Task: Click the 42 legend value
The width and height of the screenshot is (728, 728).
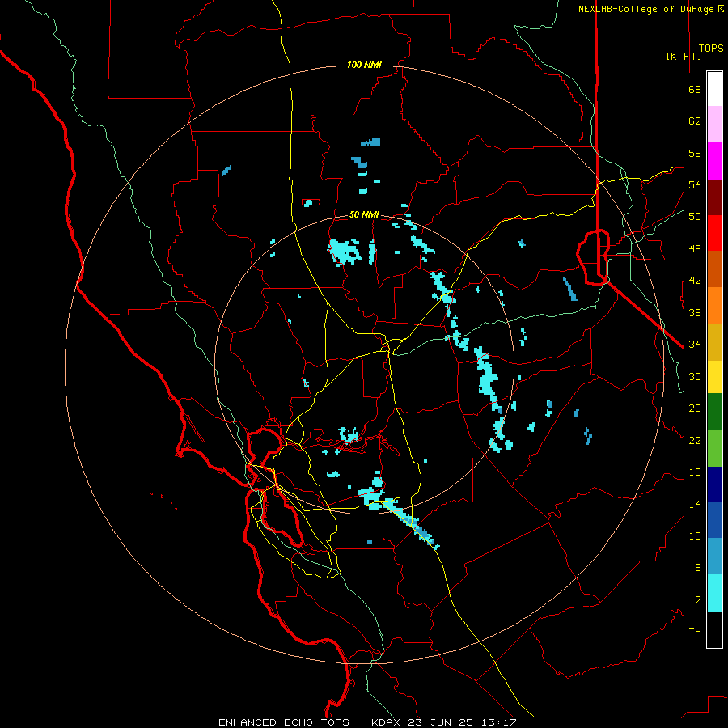Action: 695,281
